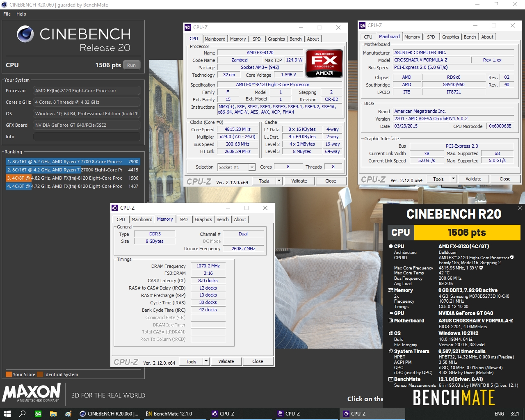This screenshot has height=420, width=525.
Task: Click the Memory section icon in BenchMate overlay
Action: coord(391,290)
